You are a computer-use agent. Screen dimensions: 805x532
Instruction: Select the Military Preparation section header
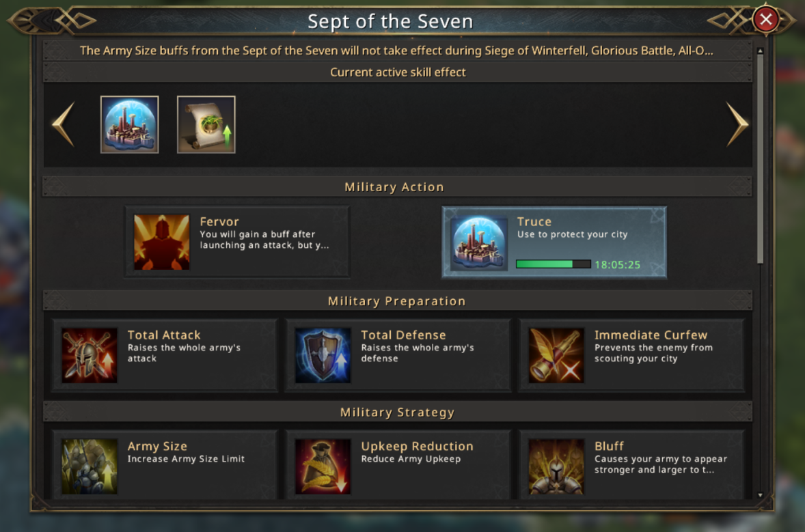click(x=396, y=301)
